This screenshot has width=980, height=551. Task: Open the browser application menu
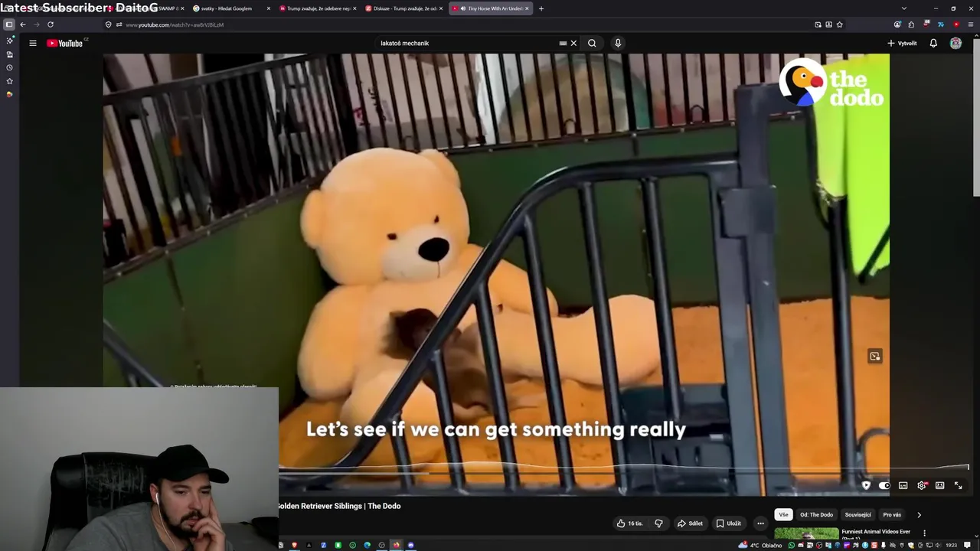[970, 24]
